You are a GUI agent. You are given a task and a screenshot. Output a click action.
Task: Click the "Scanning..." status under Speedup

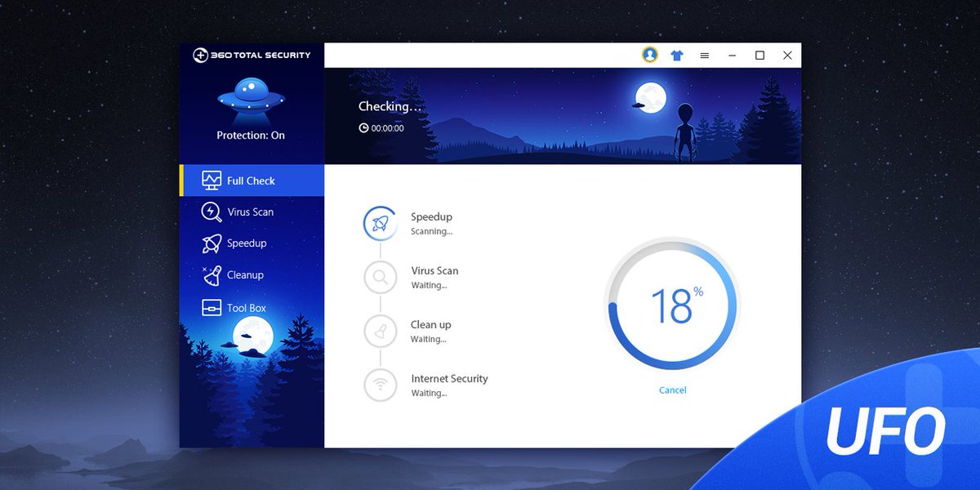(431, 231)
